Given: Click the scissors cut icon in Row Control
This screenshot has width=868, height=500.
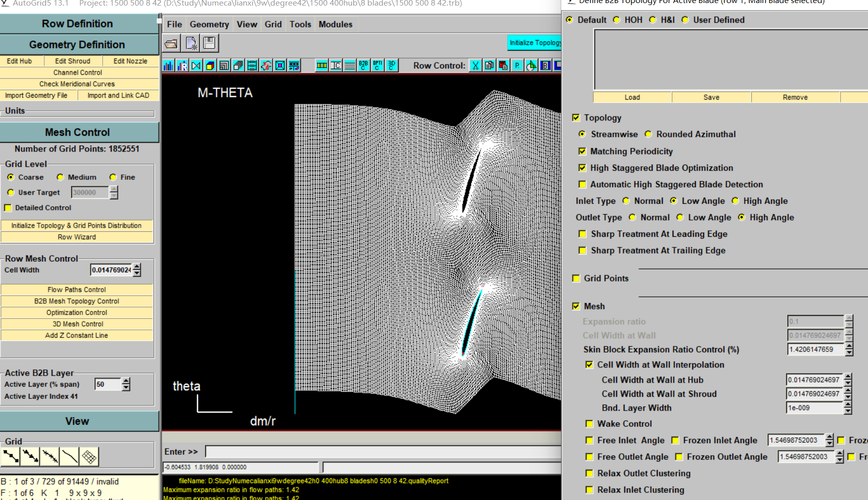Looking at the screenshot, I should tap(475, 66).
